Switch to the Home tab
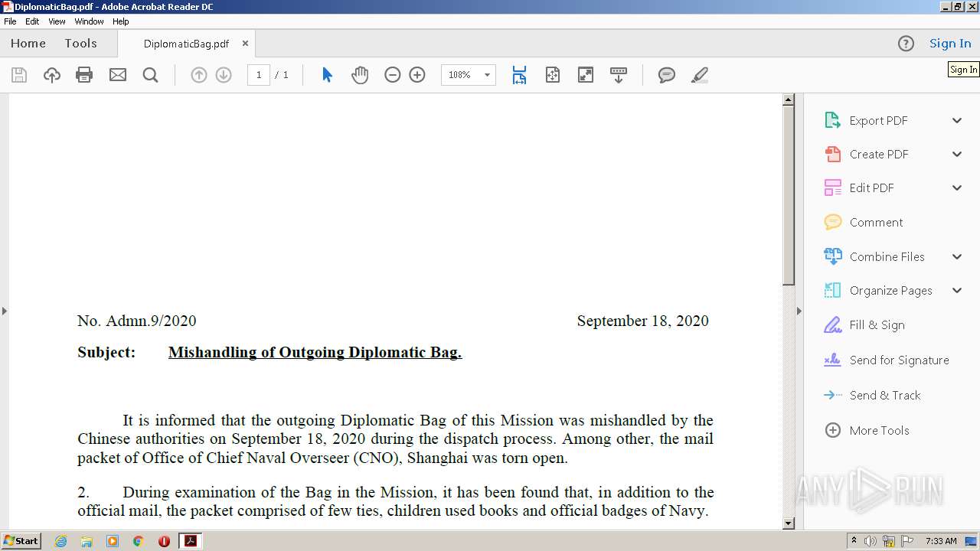This screenshot has width=980, height=551. coord(28,44)
